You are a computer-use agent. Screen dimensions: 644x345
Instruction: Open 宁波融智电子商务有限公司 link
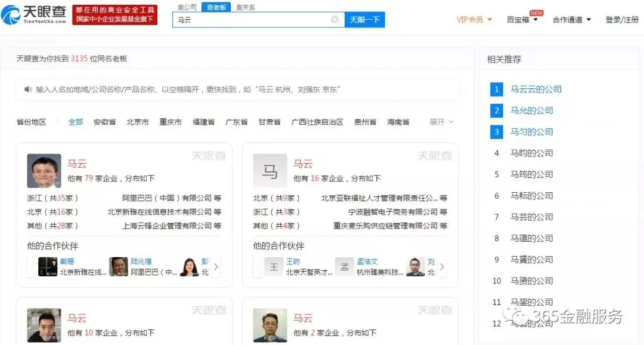click(x=393, y=212)
